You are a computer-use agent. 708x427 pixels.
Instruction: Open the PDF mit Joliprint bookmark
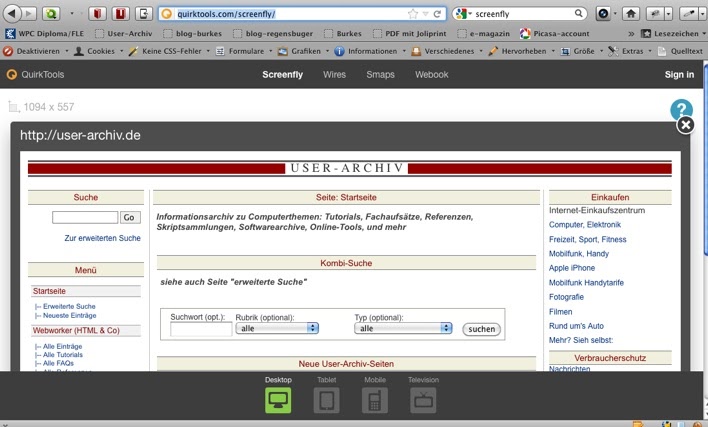(x=409, y=33)
